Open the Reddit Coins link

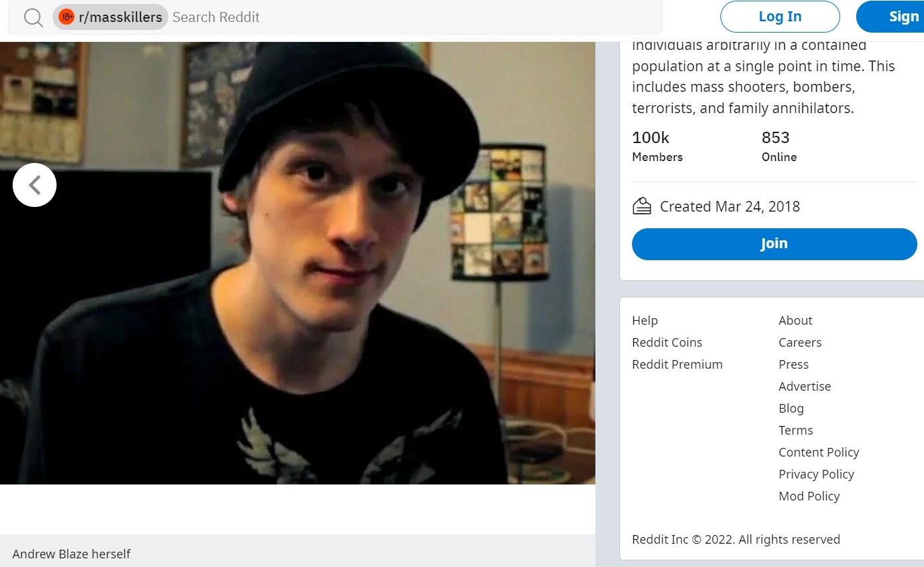click(x=667, y=343)
